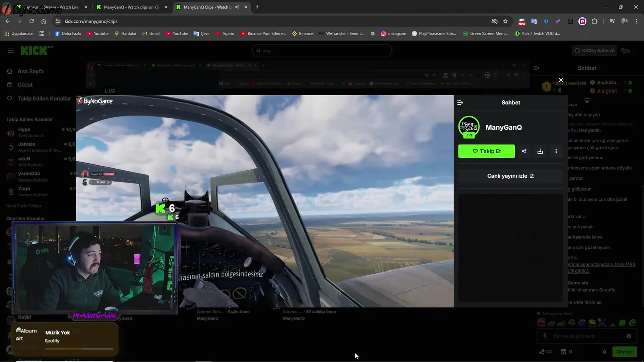Click the ManyGanQ channel name

click(x=504, y=128)
